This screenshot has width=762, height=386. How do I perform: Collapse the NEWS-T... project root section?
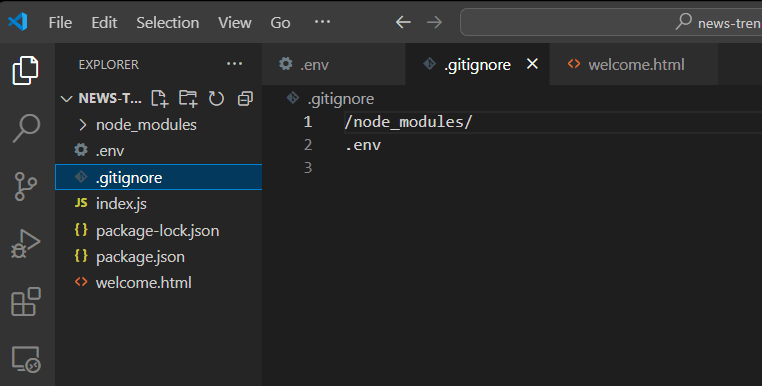(x=67, y=99)
